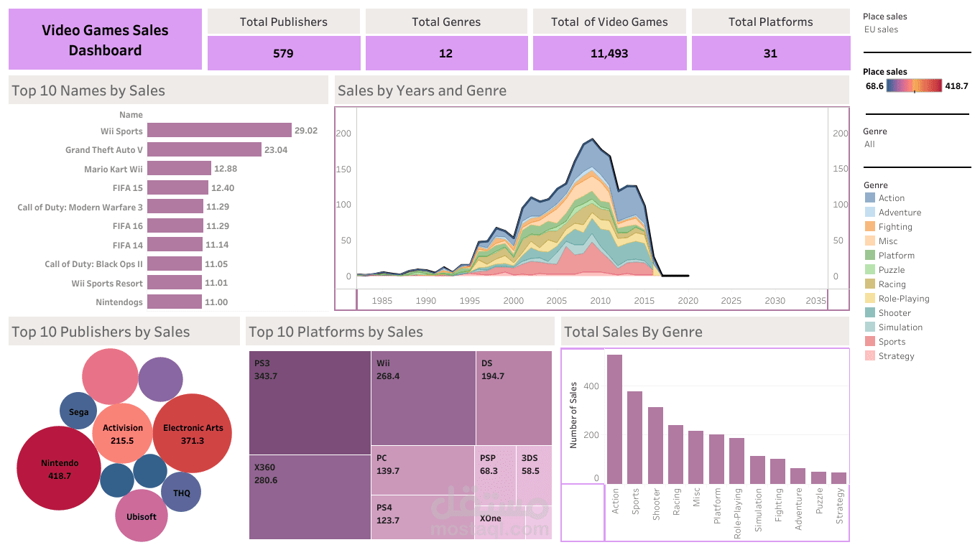Select the Simulation genre legend swatch
The height and width of the screenshot is (550, 980).
coord(869,327)
